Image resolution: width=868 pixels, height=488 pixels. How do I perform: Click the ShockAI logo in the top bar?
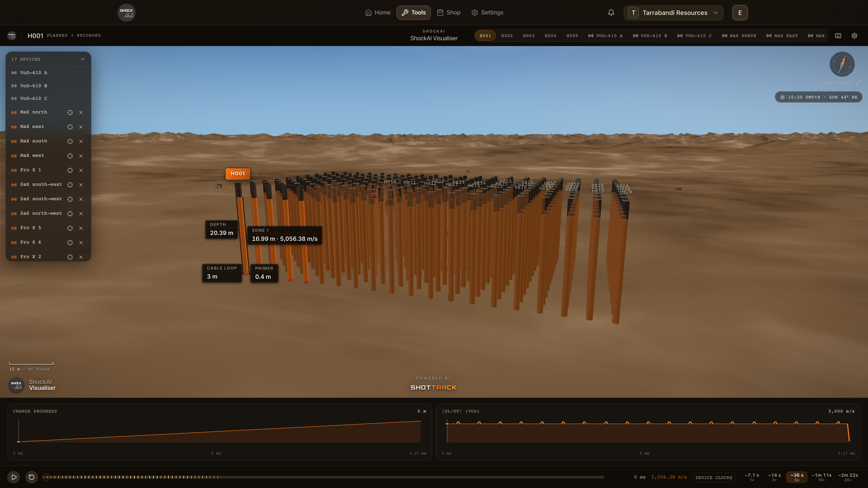click(126, 12)
